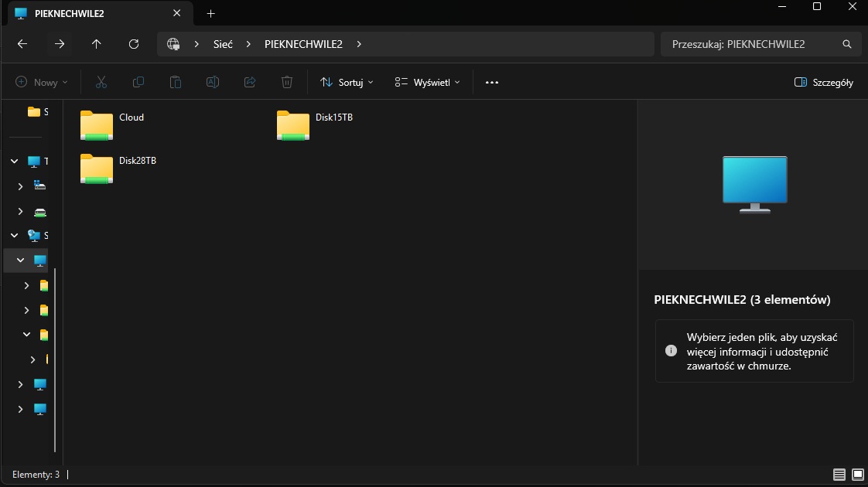Click the Przeszukaj: PIEKNECHWILE2 search field
The height and width of the screenshot is (487, 868).
[760, 44]
